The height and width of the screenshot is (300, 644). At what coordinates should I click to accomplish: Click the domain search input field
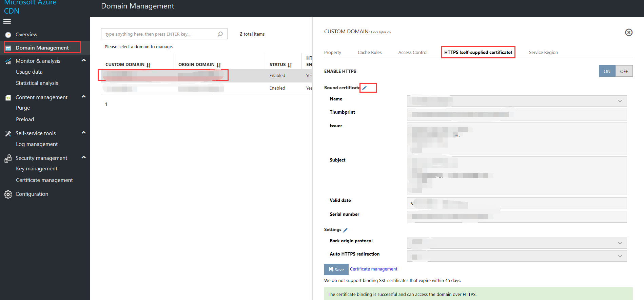coord(164,34)
